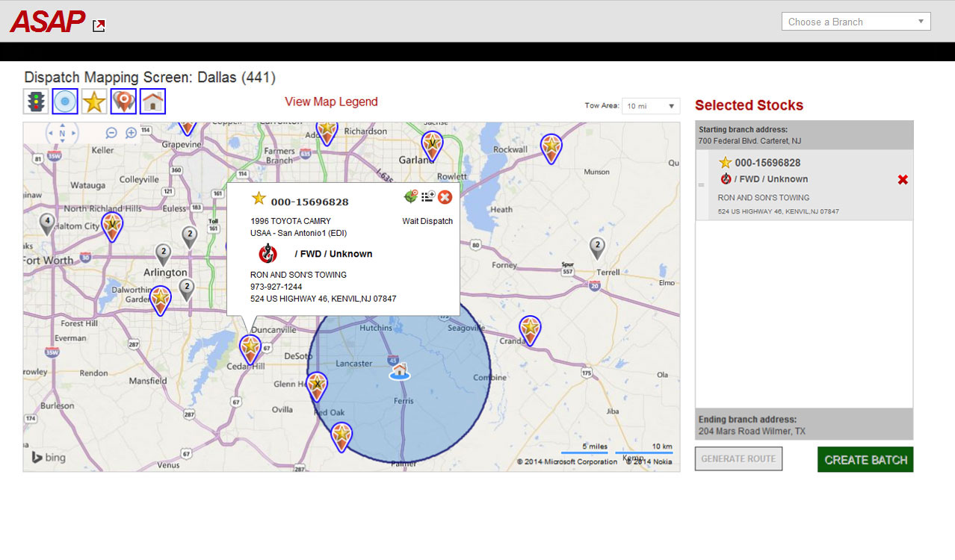The width and height of the screenshot is (955, 560).
Task: Click the house branch toolbar icon
Action: tap(152, 102)
